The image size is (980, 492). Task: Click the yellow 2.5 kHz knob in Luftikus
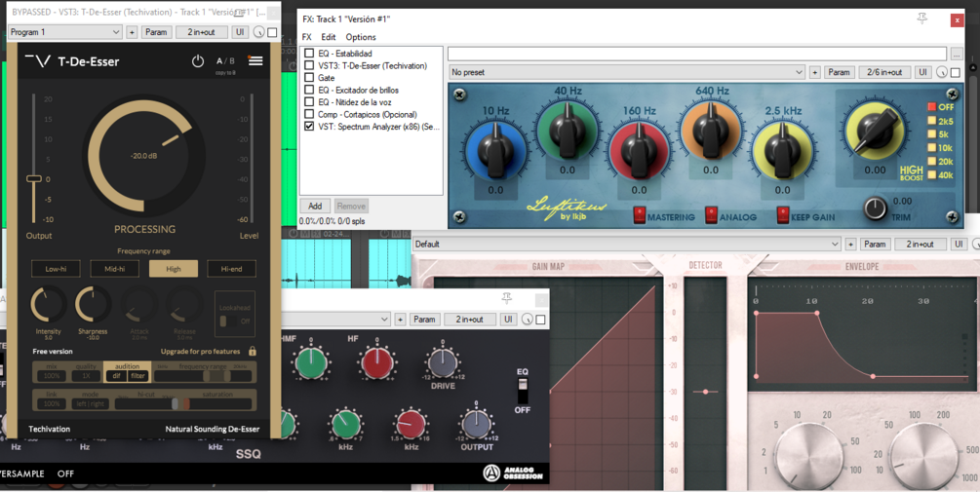coord(782,150)
